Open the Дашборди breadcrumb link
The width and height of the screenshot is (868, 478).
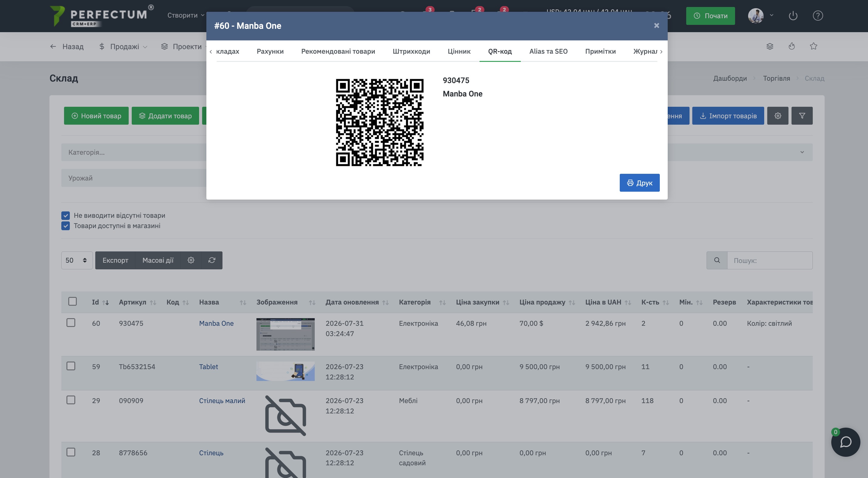[x=730, y=79]
